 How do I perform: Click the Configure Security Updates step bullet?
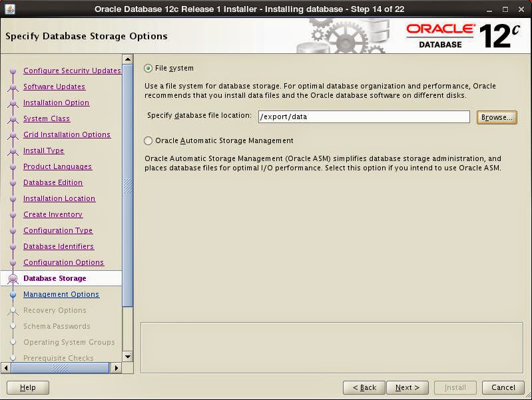(13, 71)
